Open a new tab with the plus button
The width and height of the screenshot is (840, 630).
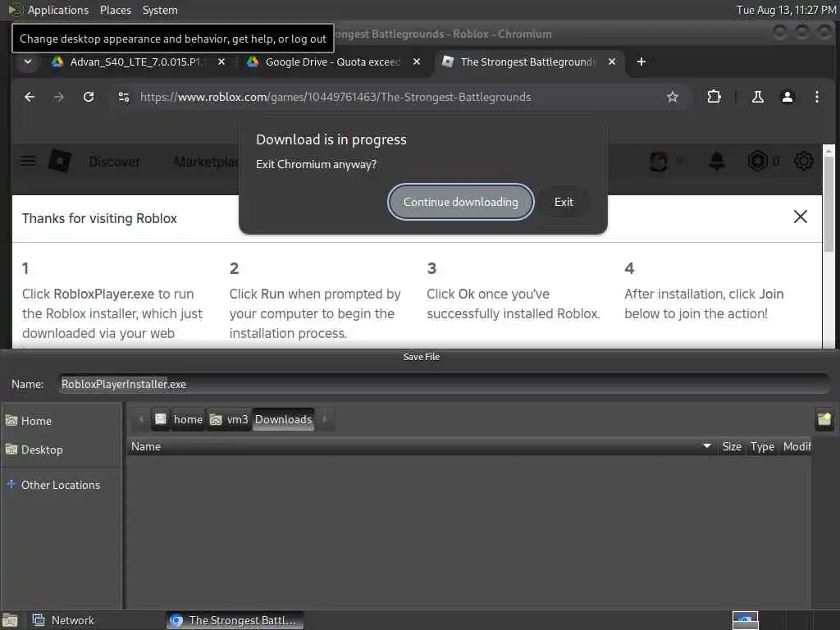(x=641, y=62)
